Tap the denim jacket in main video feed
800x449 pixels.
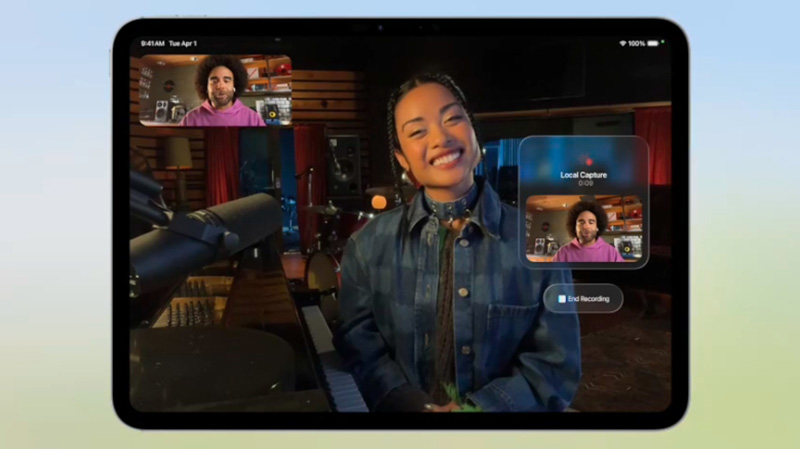coord(500,300)
